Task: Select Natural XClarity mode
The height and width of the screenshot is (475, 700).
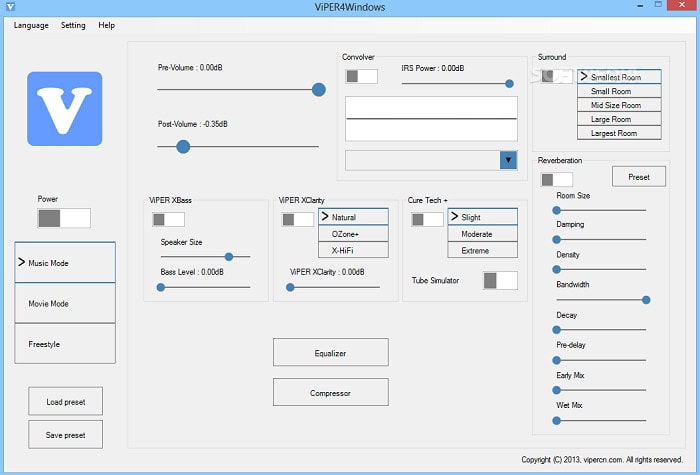Action: 354,217
